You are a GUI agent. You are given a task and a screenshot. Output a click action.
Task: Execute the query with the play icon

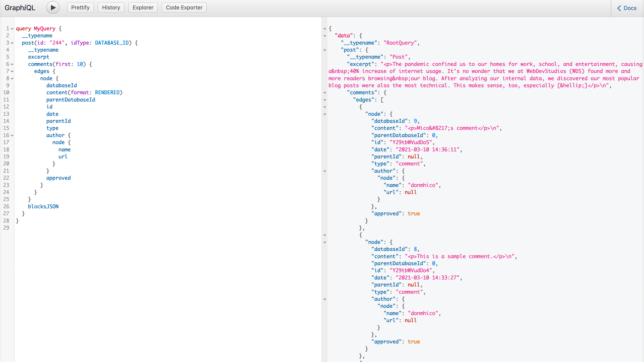coord(53,7)
